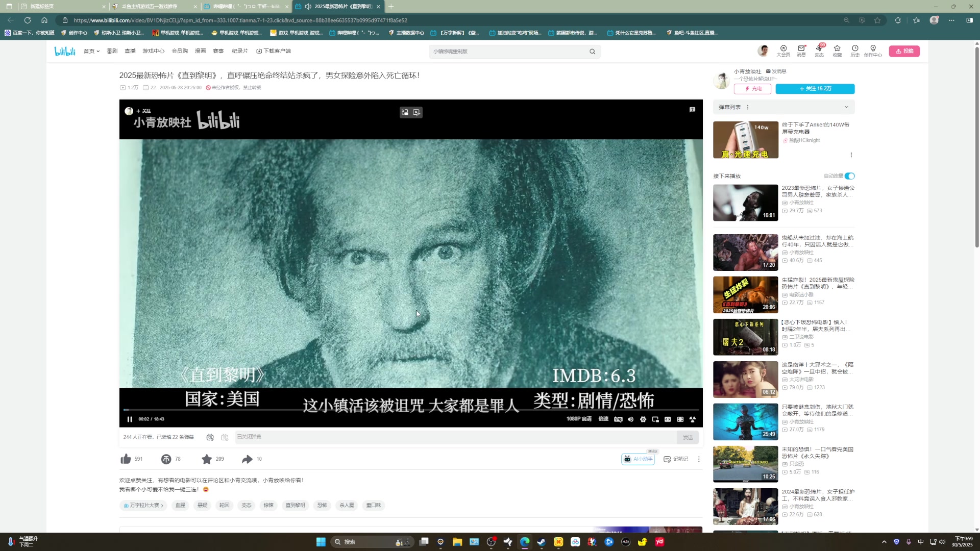Open AI小助手 assistant button

coord(638,459)
